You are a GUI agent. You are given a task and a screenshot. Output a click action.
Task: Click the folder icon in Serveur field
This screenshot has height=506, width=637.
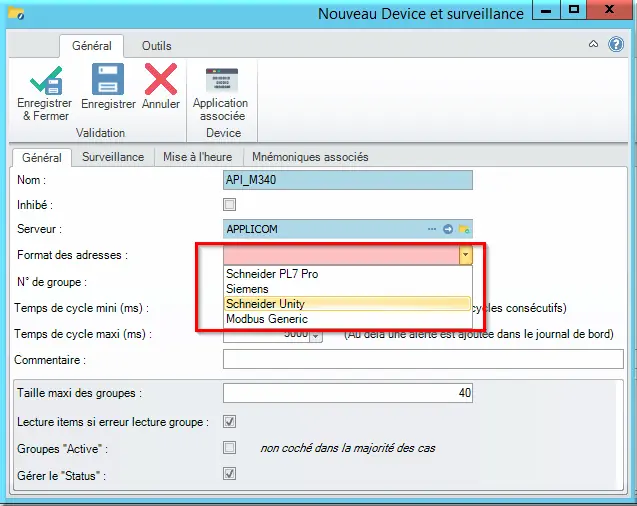(464, 229)
